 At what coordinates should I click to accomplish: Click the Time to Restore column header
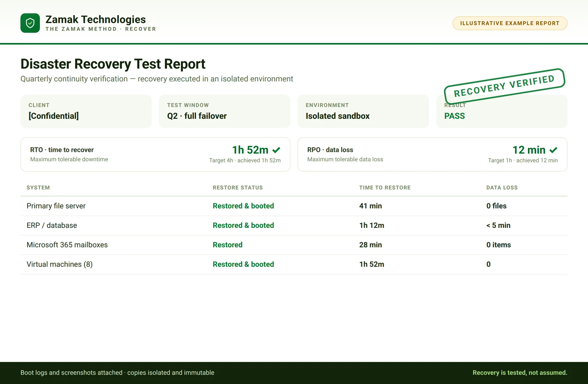click(x=385, y=188)
